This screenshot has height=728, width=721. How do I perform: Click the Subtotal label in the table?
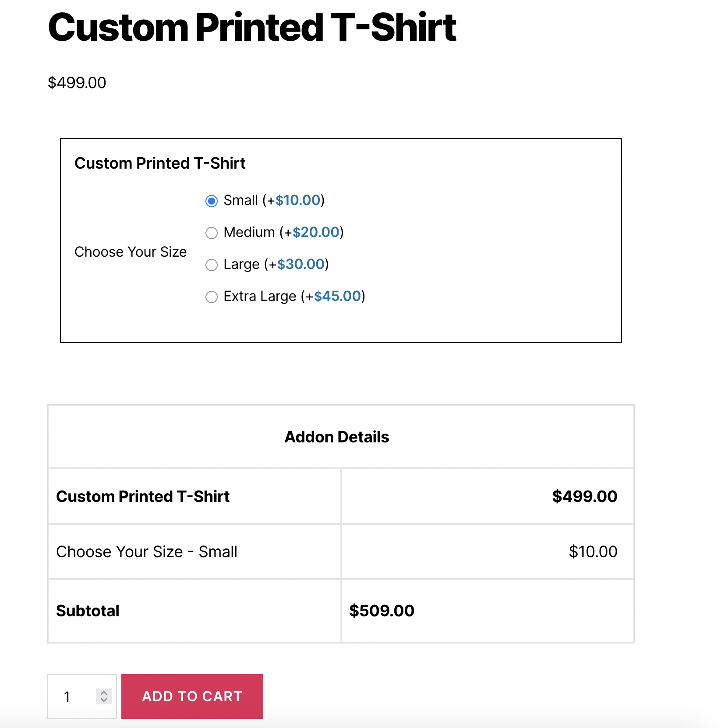[88, 611]
